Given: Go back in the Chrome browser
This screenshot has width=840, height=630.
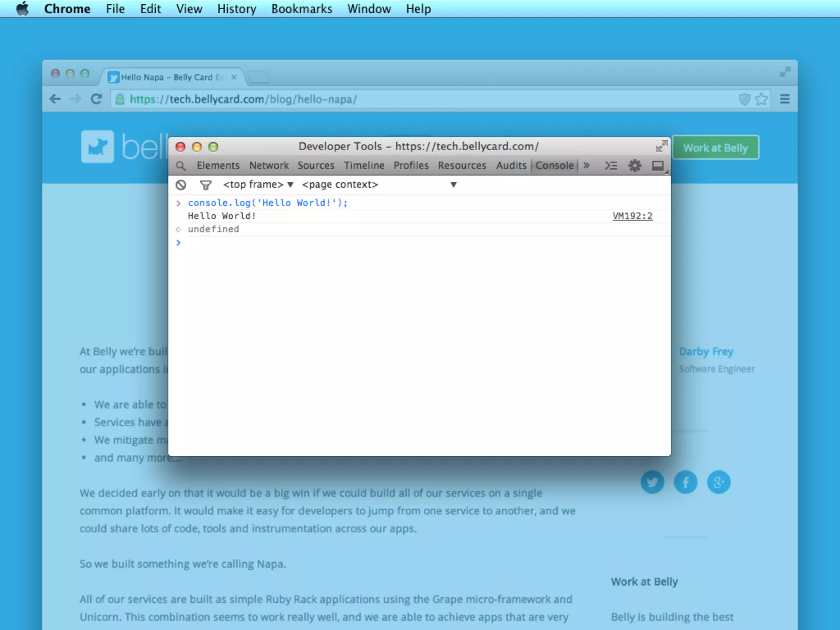Looking at the screenshot, I should coord(55,99).
